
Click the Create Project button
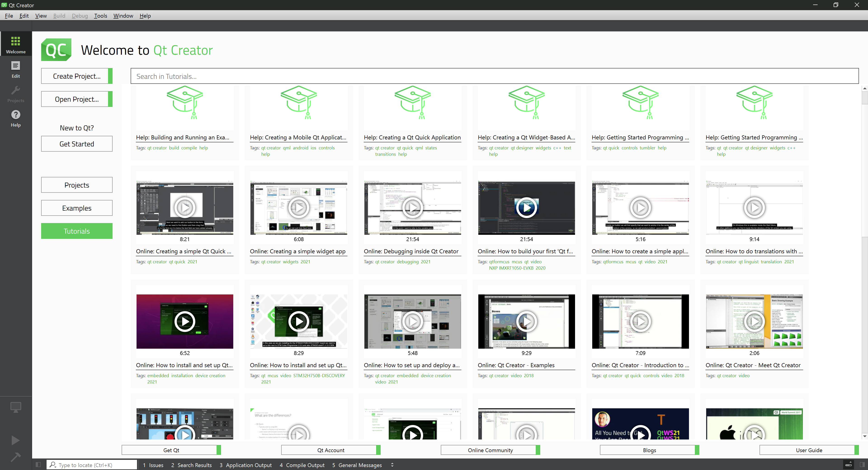[76, 76]
